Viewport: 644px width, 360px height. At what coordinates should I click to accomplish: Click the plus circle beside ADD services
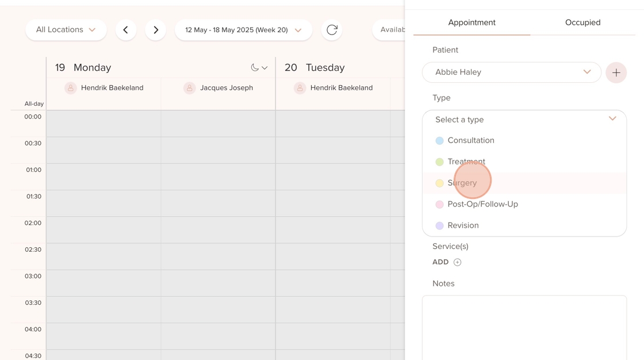(457, 262)
